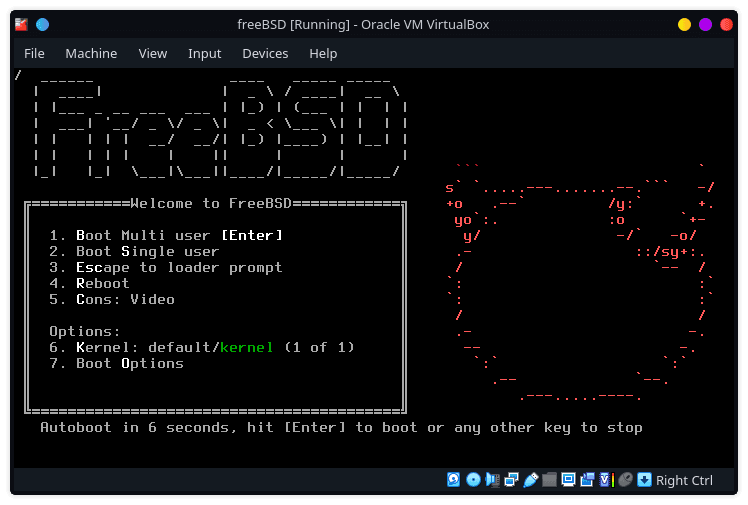Click the Right Ctrl host key label
Image resolution: width=748 pixels, height=505 pixels.
coord(684,480)
